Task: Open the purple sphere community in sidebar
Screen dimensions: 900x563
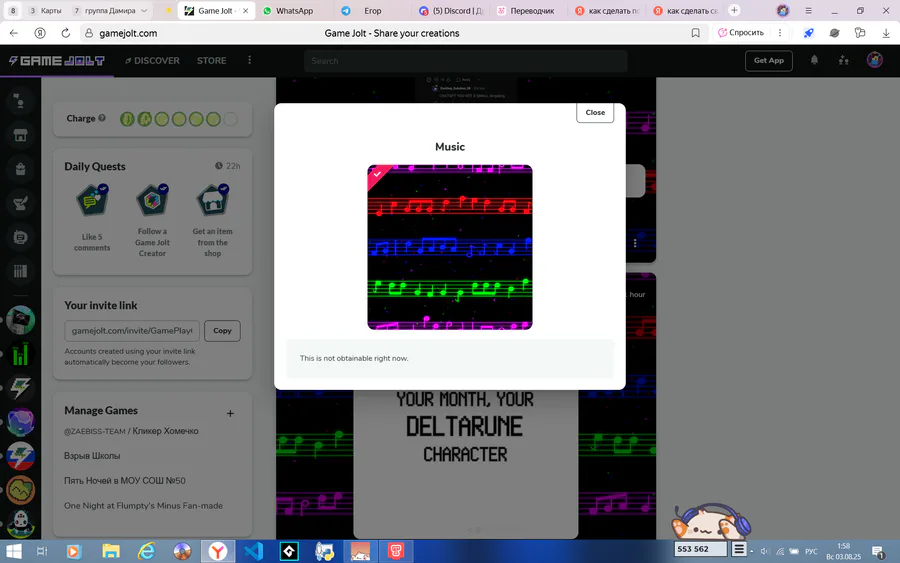Action: (x=20, y=422)
